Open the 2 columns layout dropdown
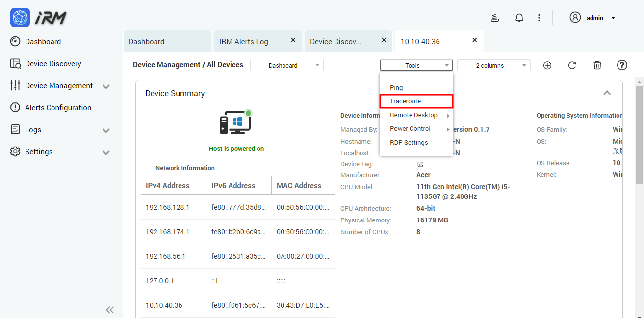Screen dimensions: 644x318 coord(493,65)
